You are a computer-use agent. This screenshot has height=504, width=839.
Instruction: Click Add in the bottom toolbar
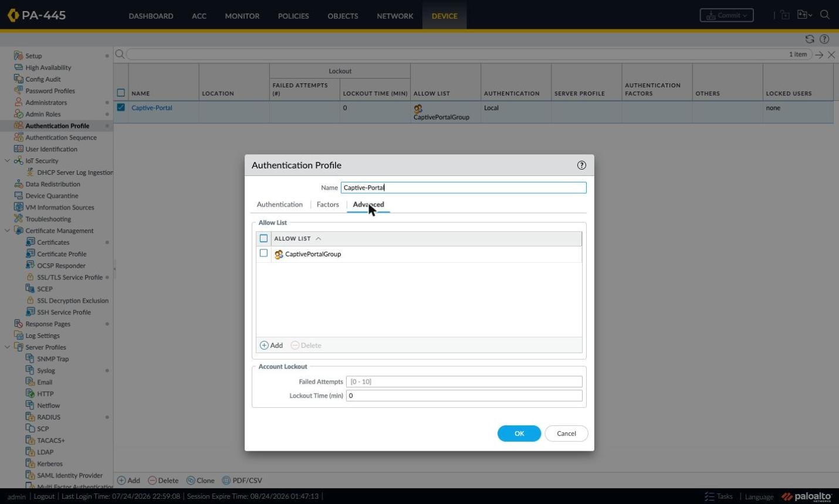(x=128, y=481)
